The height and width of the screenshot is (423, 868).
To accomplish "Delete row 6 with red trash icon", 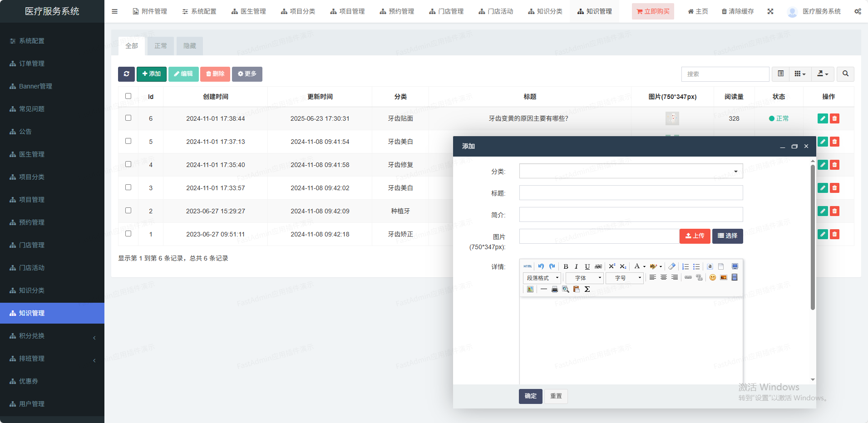I will pyautogui.click(x=834, y=118).
